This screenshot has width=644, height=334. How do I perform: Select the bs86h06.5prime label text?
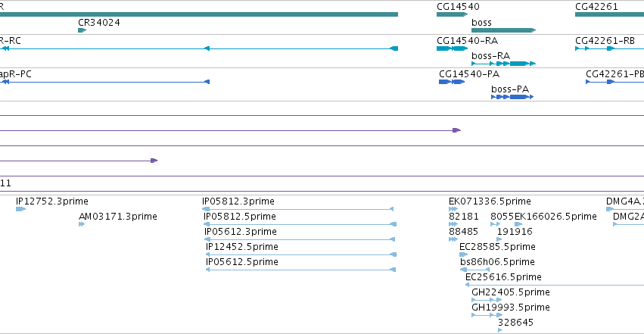tap(497, 262)
